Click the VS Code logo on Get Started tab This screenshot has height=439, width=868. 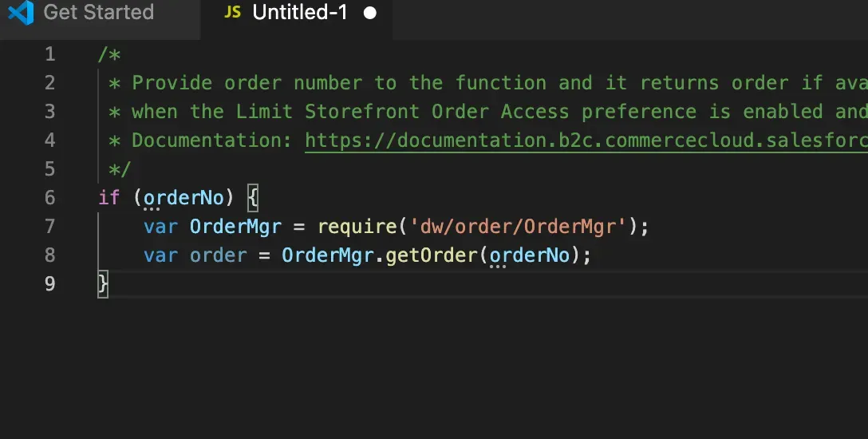(20, 13)
